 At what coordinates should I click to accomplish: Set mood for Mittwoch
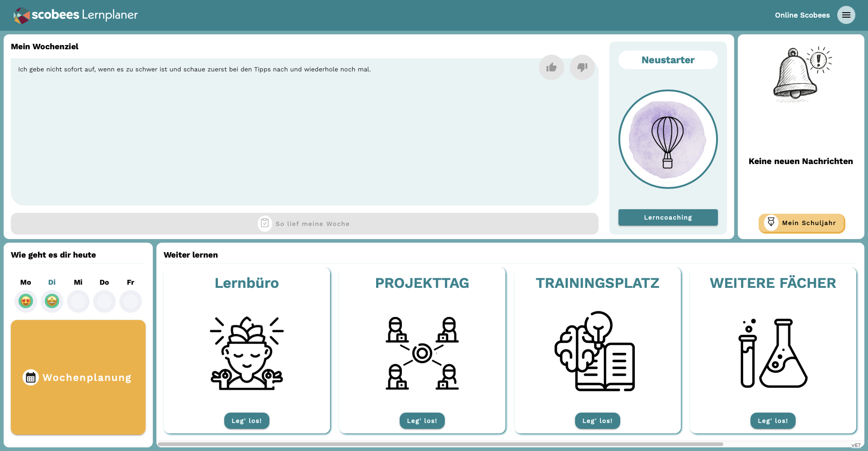click(x=78, y=301)
